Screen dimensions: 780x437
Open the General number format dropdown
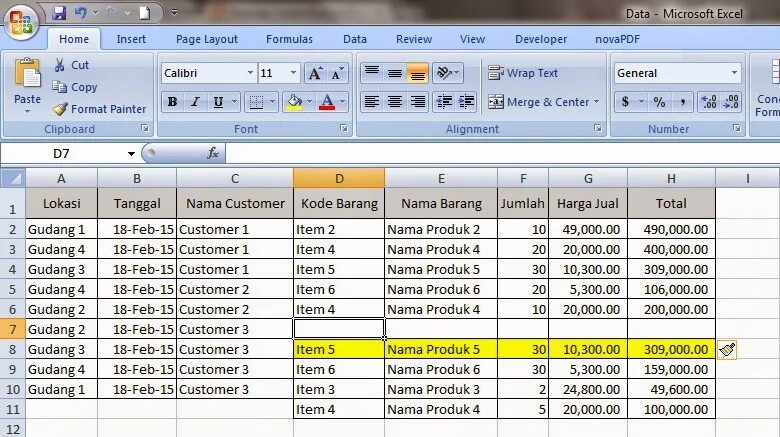[734, 73]
